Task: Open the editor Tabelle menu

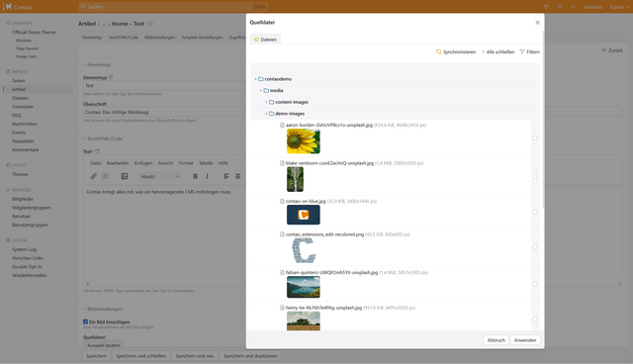Action: [x=206, y=163]
